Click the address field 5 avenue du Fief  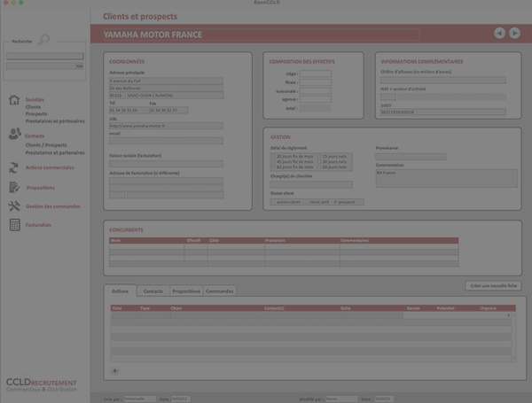click(x=166, y=81)
